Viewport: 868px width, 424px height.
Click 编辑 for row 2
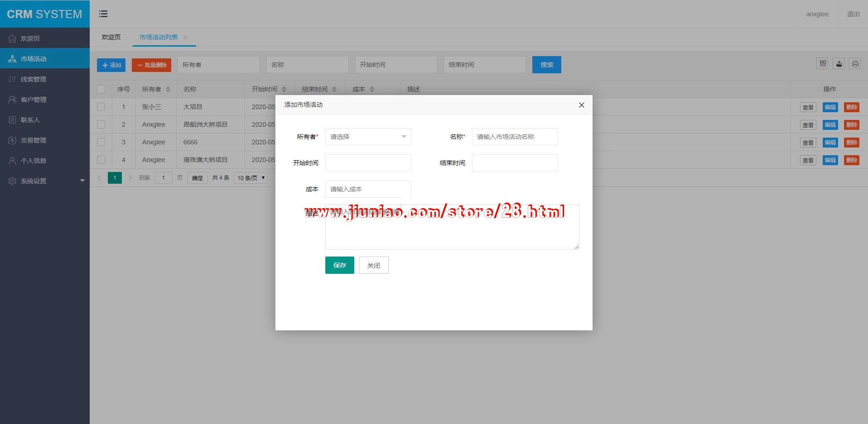[830, 125]
